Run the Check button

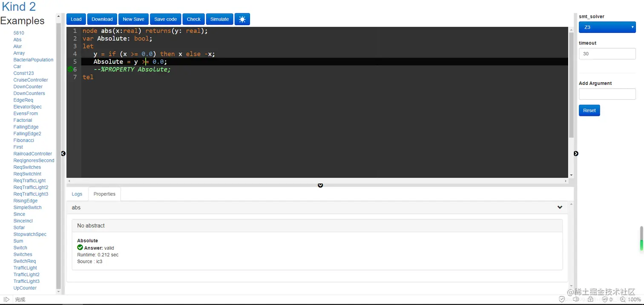[x=193, y=19]
